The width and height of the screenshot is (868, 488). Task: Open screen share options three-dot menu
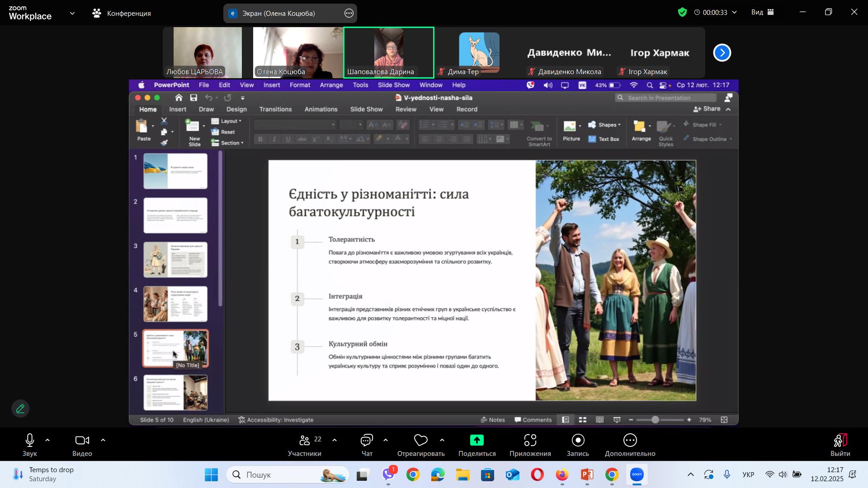349,14
